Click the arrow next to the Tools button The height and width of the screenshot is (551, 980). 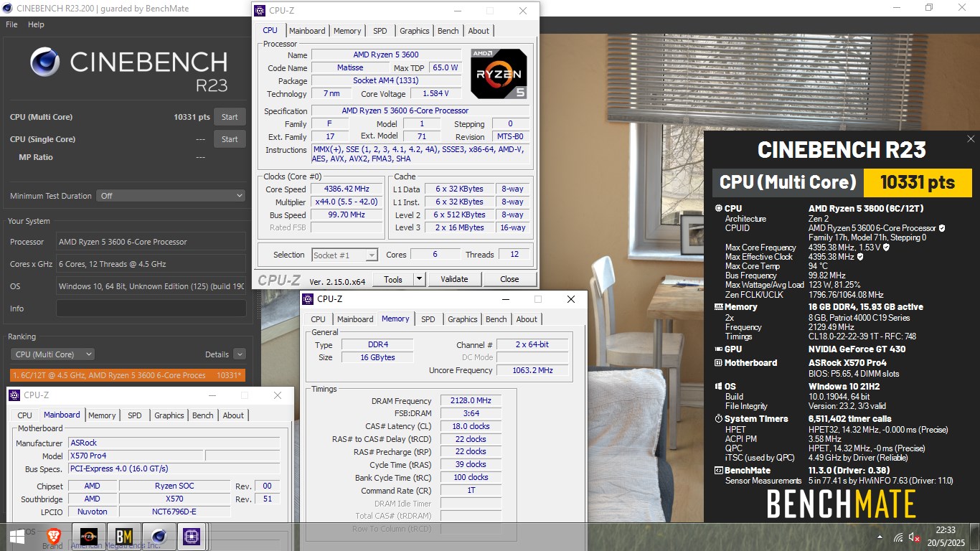coord(420,279)
